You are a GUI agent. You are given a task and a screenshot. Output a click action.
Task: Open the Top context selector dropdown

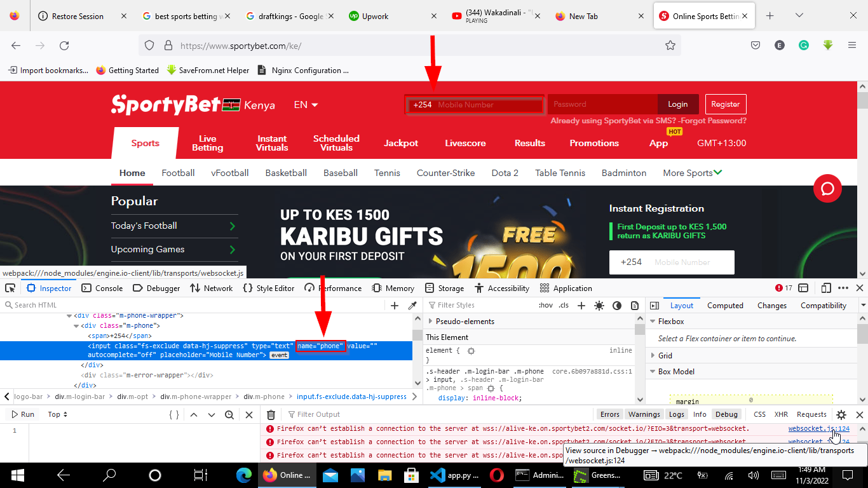tap(58, 414)
